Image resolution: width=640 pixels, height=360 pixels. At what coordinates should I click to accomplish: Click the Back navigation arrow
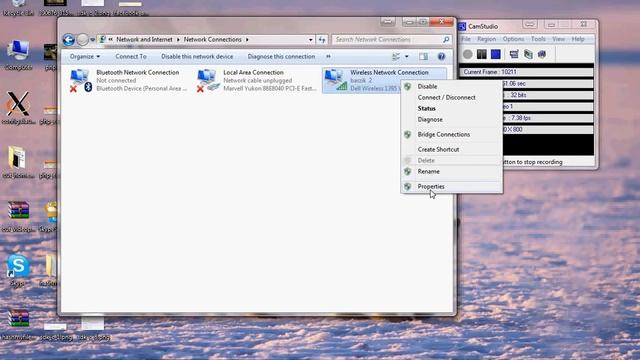coord(69,40)
